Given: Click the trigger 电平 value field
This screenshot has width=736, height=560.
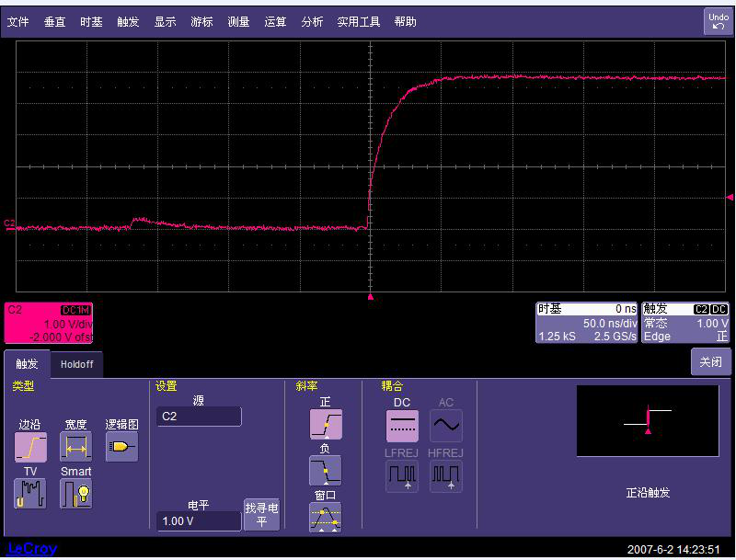Looking at the screenshot, I should [198, 520].
